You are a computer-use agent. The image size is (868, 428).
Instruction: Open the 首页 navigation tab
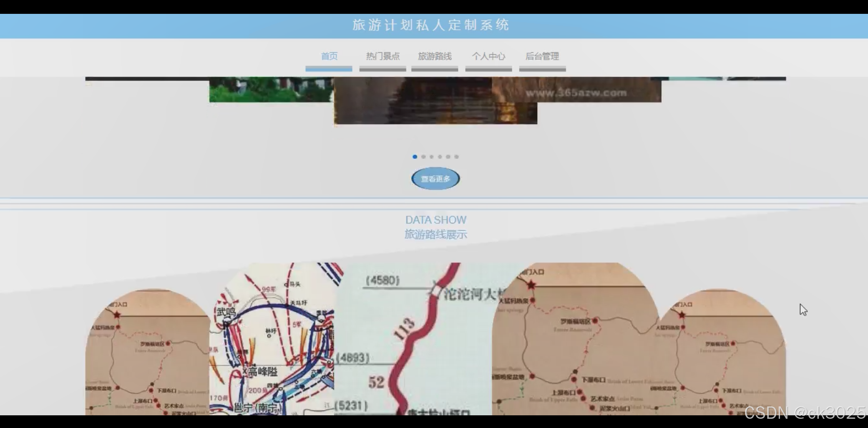coord(329,57)
